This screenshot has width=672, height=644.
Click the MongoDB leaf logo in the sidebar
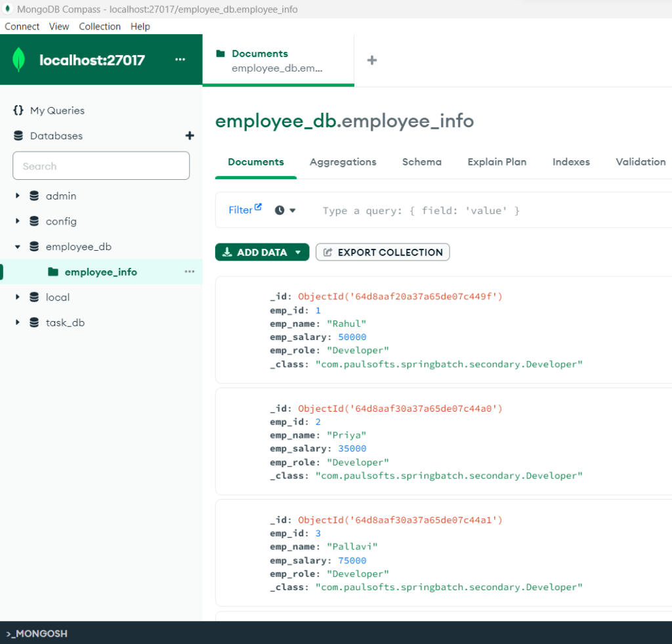(x=19, y=59)
